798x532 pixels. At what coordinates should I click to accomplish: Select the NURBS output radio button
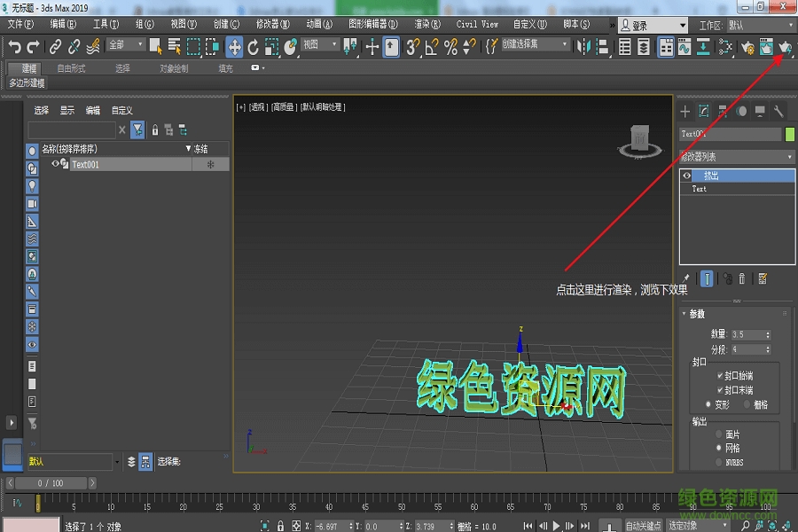point(717,462)
